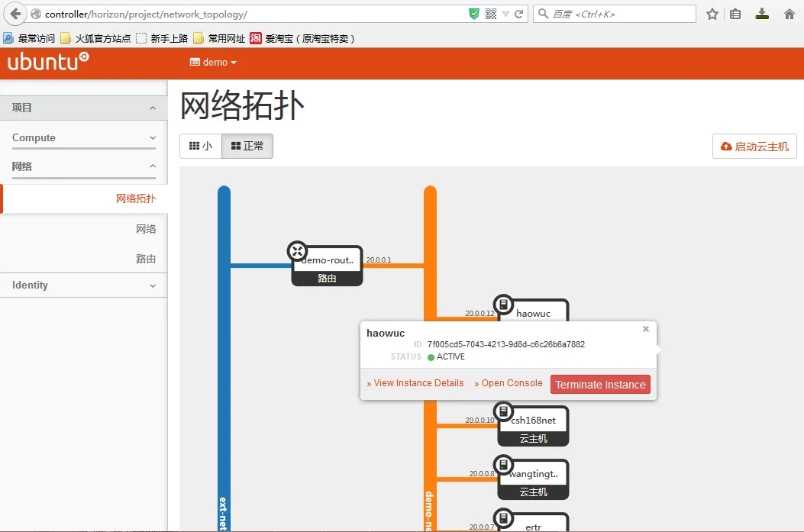Open the 火狐官方站点 bookmark folder

[95, 38]
